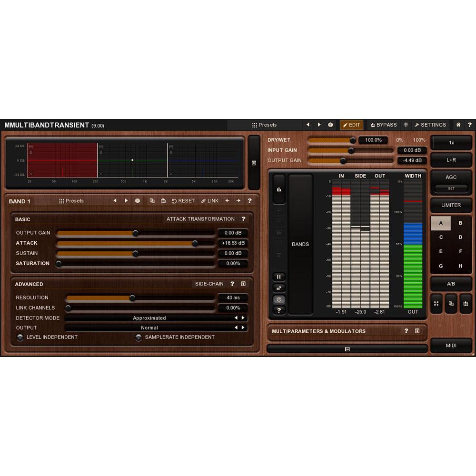
Task: Toggle BYPASS for the plugin
Action: (x=384, y=125)
